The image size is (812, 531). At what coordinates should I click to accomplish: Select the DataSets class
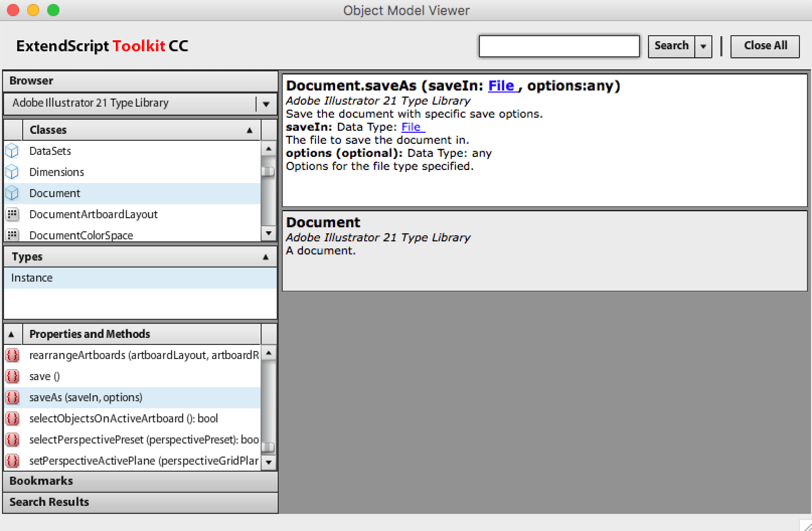(132, 151)
